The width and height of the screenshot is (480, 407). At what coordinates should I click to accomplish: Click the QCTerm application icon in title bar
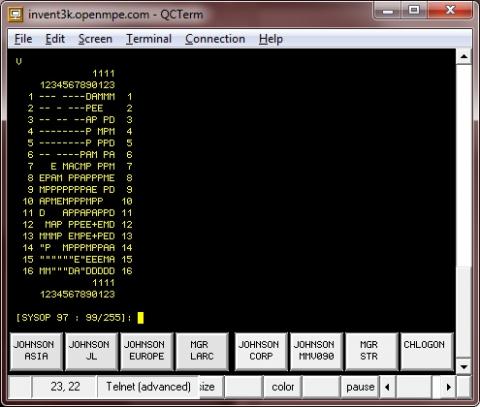point(16,14)
